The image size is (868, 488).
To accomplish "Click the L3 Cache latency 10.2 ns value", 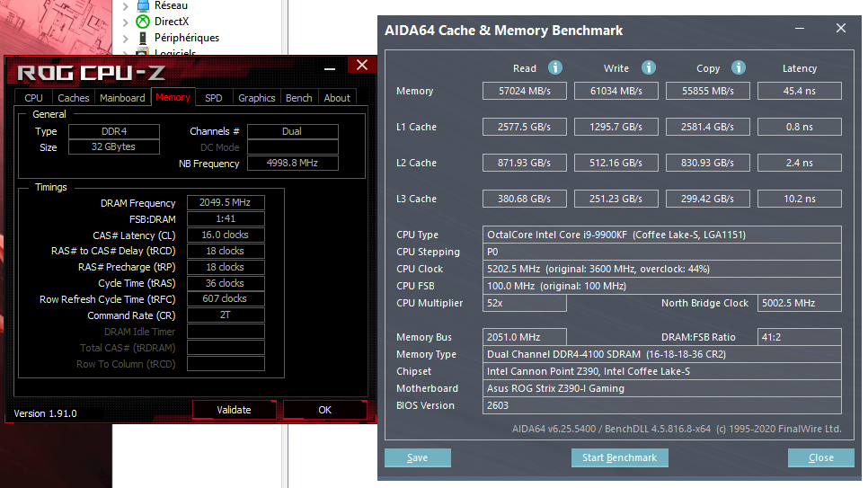I will click(x=800, y=199).
